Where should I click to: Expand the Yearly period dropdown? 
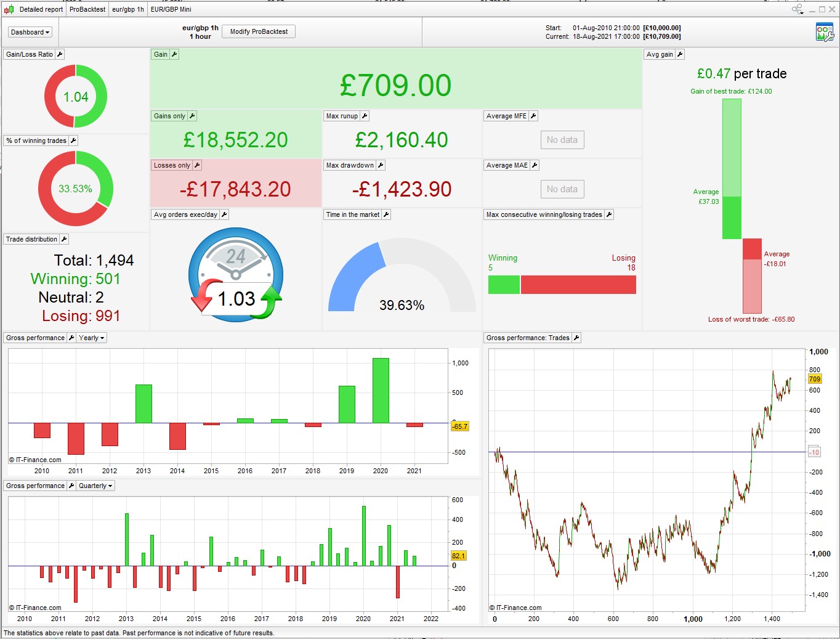pyautogui.click(x=92, y=338)
